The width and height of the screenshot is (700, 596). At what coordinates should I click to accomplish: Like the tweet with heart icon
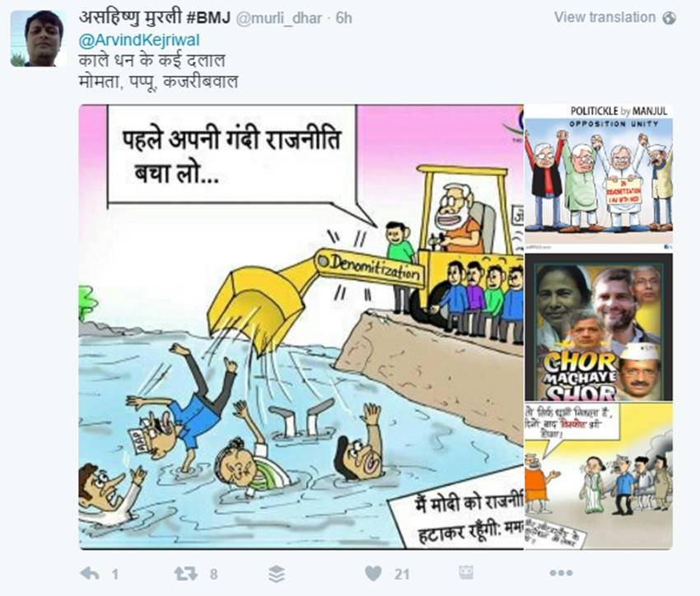pyautogui.click(x=373, y=573)
